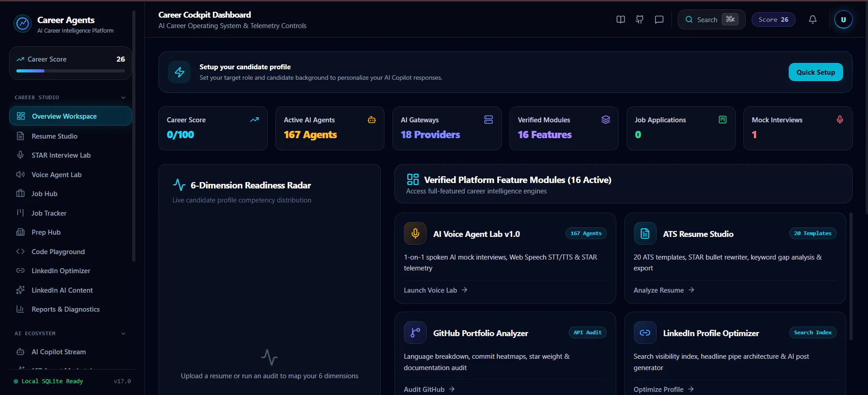Screen dimensions: 868x395
Task: Click the Resume Studio sidebar icon
Action: click(20, 136)
